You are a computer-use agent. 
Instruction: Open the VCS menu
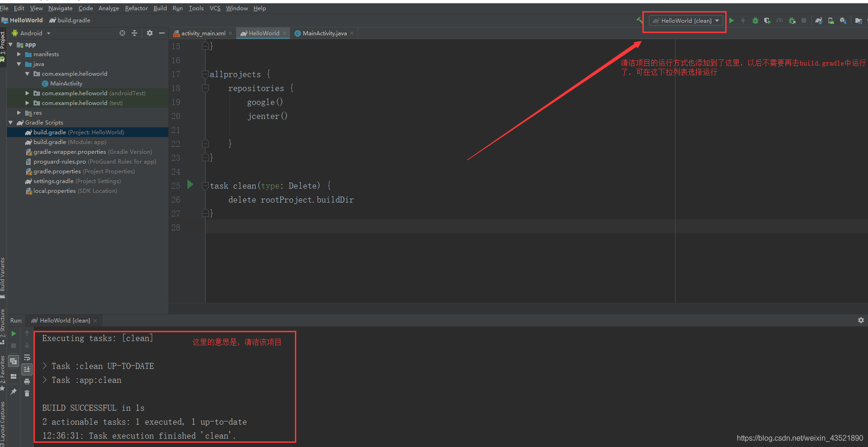tap(215, 8)
